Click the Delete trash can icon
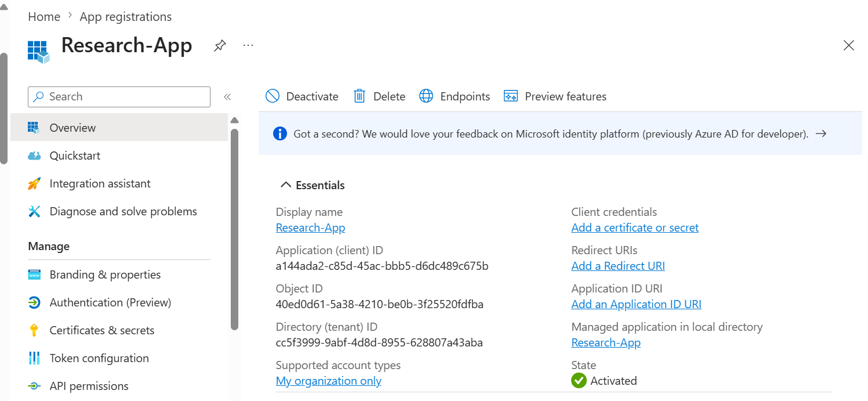This screenshot has height=401, width=868. tap(359, 96)
